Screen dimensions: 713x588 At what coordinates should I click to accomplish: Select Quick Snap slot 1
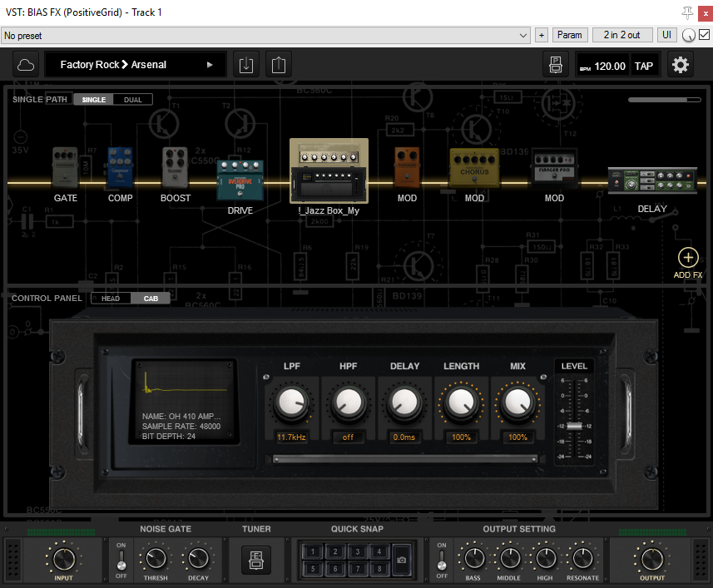(313, 551)
